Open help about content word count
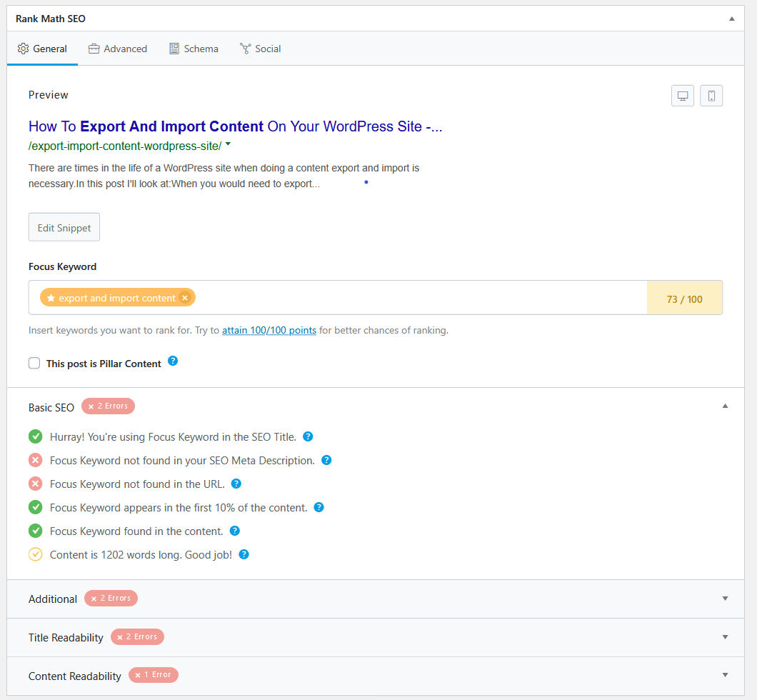The width and height of the screenshot is (757, 700). 244,554
